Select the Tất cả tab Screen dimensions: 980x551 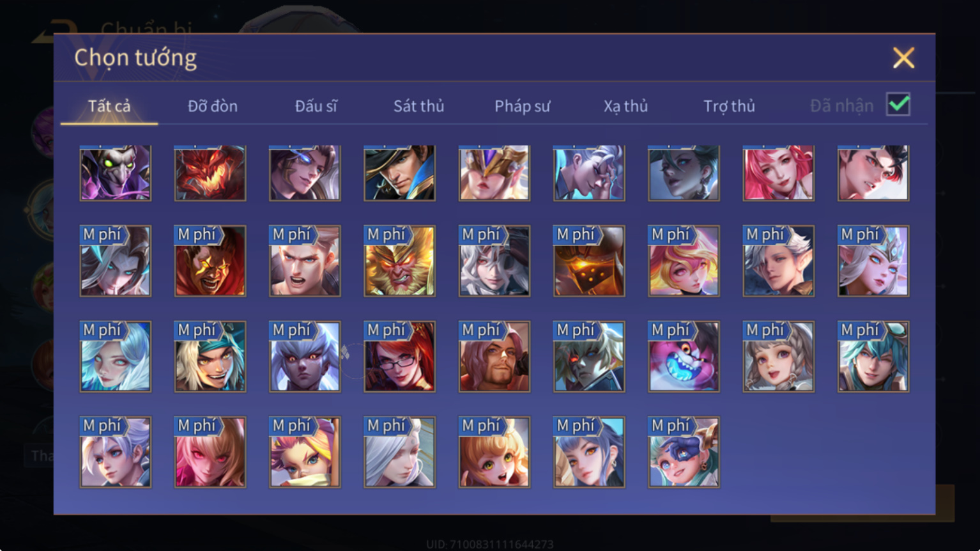[x=109, y=106]
